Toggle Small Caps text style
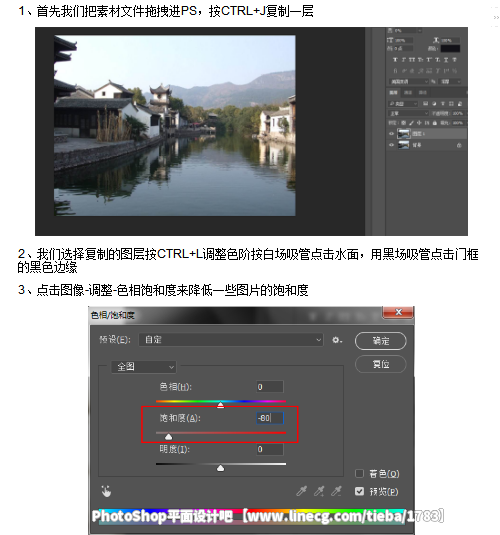This screenshot has height=535, width=500. pyautogui.click(x=420, y=60)
